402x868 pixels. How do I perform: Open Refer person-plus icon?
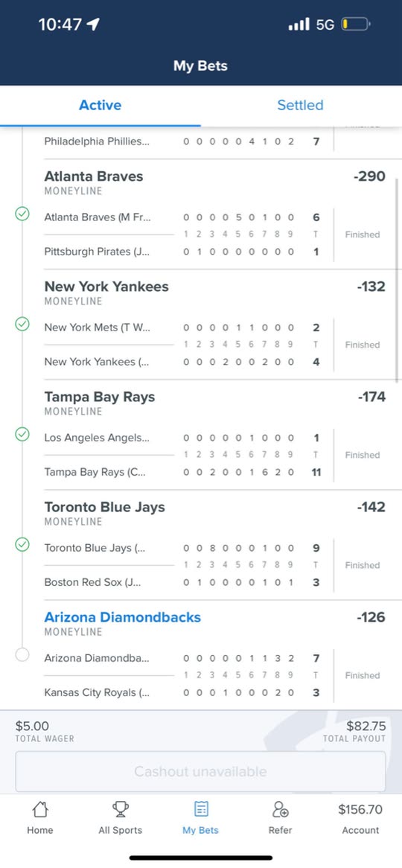coord(281,809)
